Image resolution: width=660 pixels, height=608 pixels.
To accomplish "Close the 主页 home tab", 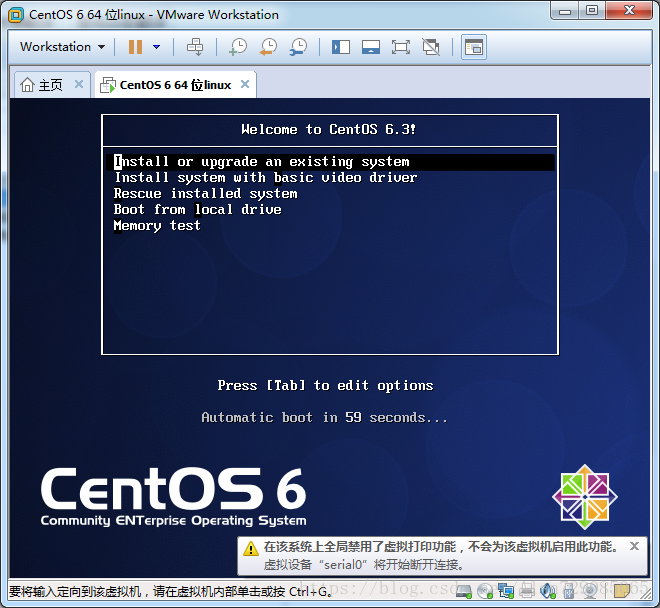I will coord(79,84).
